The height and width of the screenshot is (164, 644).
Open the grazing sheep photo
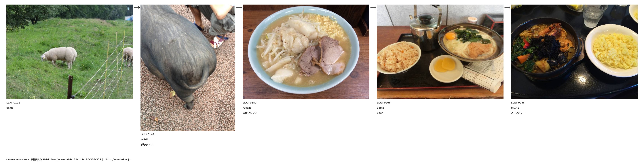tap(70, 52)
